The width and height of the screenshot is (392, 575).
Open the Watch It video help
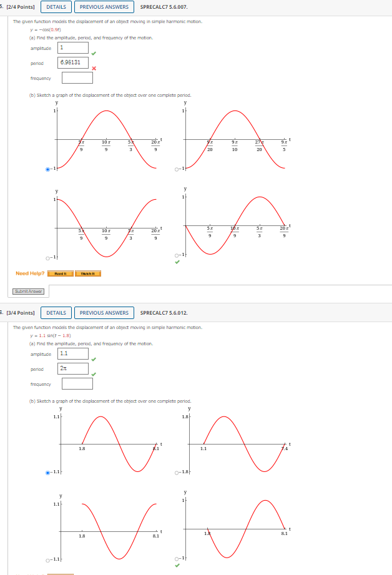[88, 273]
